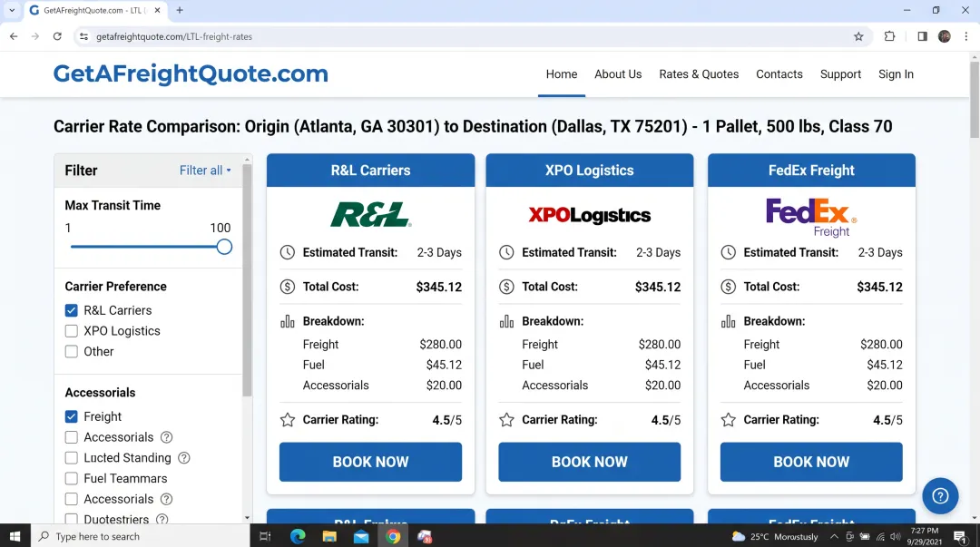Show help for second Accessorials filter
Viewport: 980px width, 547px height.
166,500
